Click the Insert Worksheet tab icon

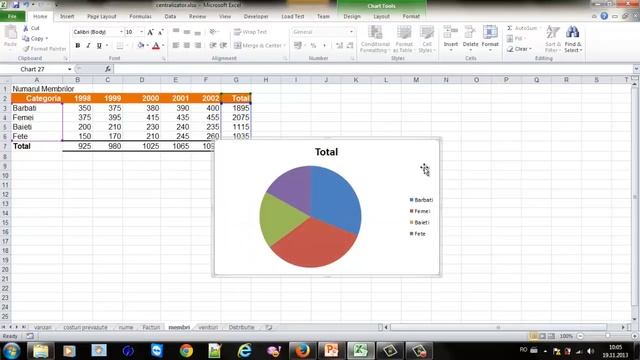269,327
